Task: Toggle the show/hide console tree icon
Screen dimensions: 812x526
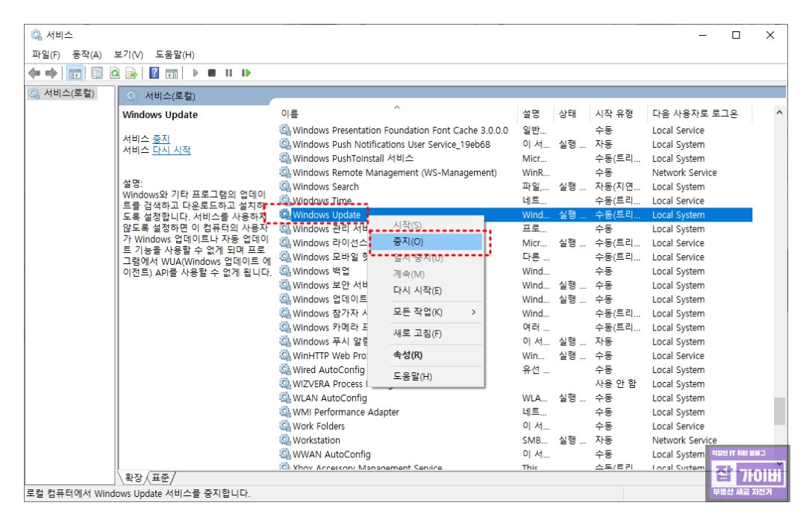Action: coord(75,73)
